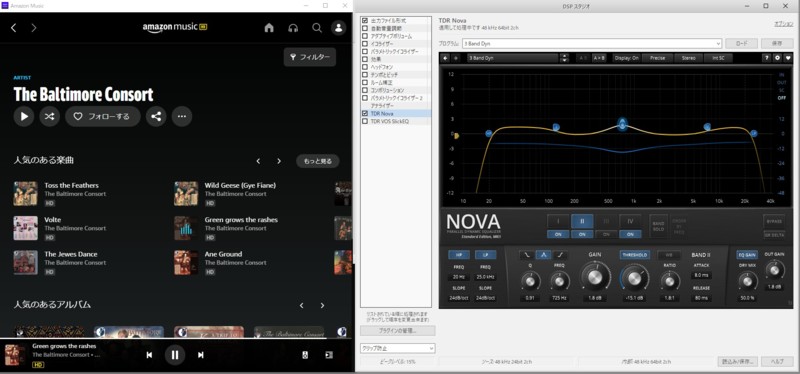Enable the アダプティブボリューム checkbox
This screenshot has height=374, width=800.
pos(364,36)
